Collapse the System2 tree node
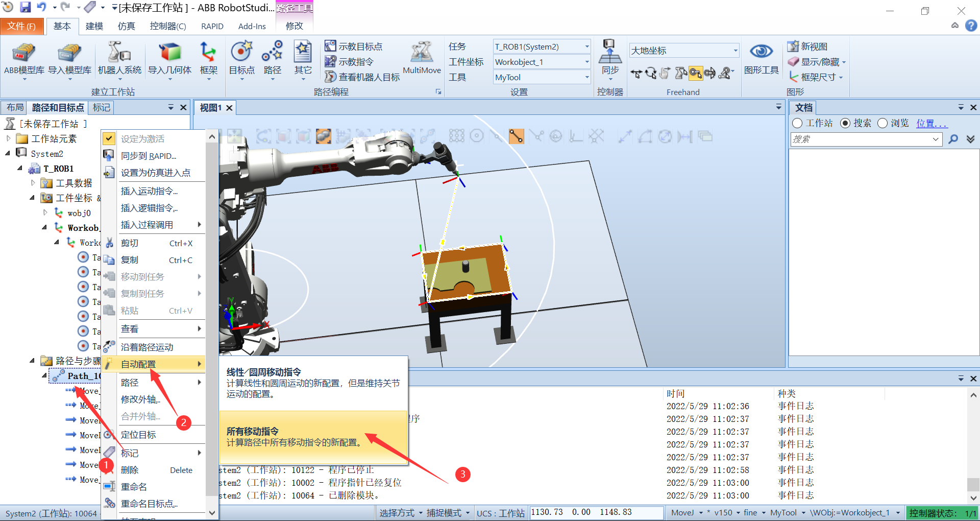This screenshot has width=980, height=521. pos(8,153)
